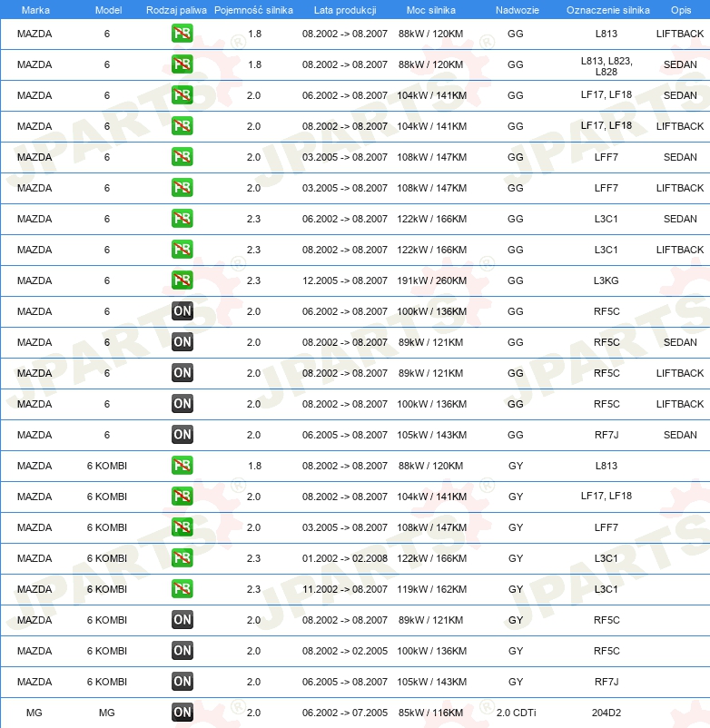Click the Marka column header
This screenshot has width=710, height=728.
point(35,10)
